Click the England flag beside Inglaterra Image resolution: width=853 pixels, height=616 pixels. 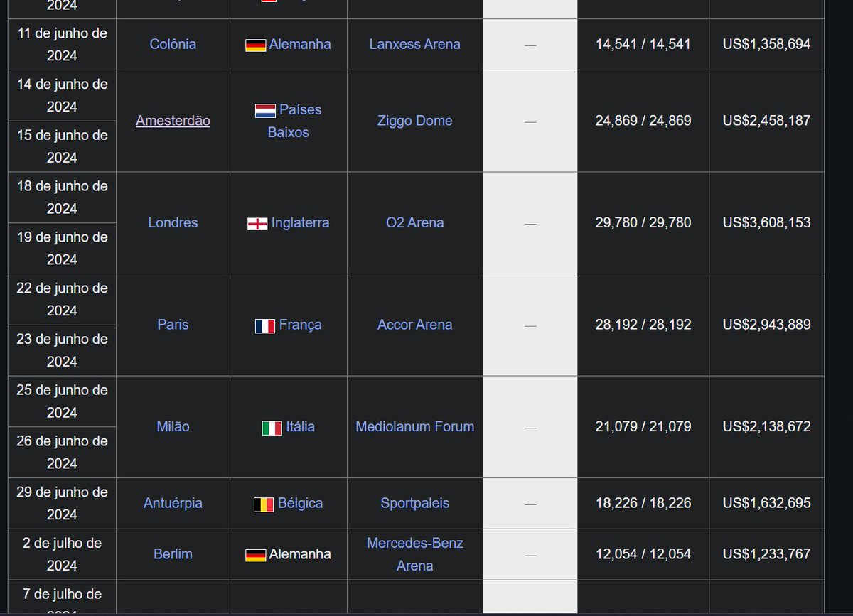pyautogui.click(x=257, y=223)
